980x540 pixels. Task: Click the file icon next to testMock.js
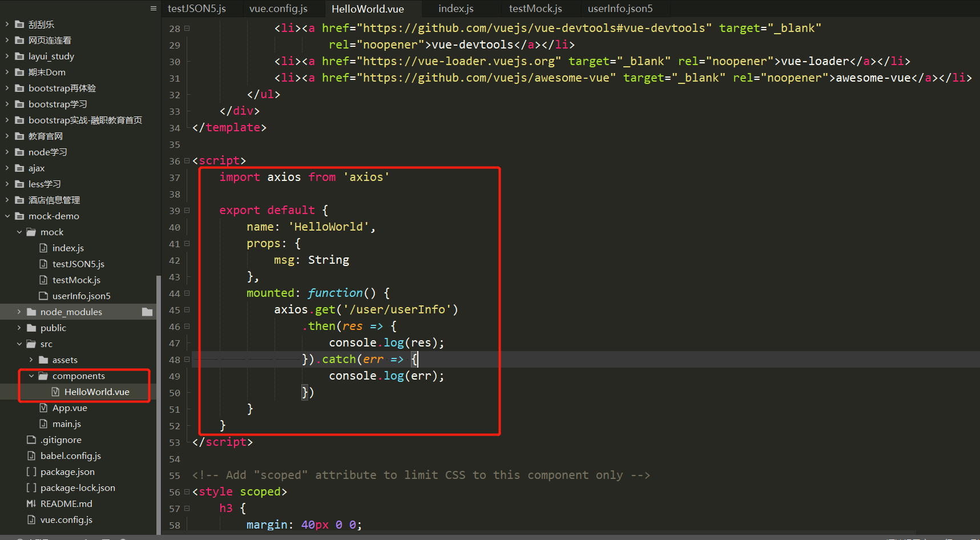pyautogui.click(x=43, y=280)
